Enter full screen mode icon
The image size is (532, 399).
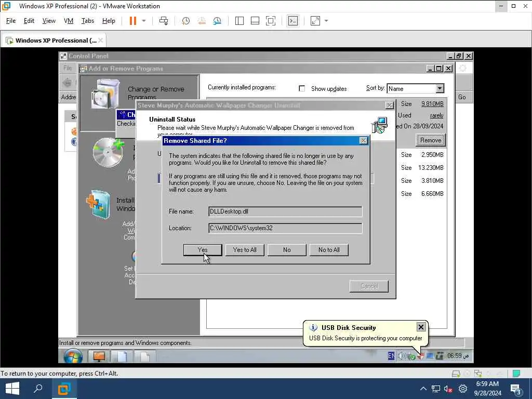[x=271, y=21]
